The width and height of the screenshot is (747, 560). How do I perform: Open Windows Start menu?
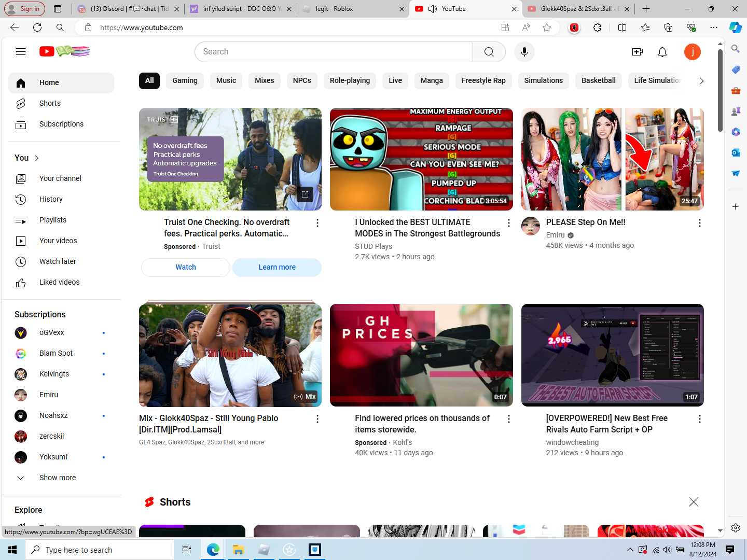(12, 550)
